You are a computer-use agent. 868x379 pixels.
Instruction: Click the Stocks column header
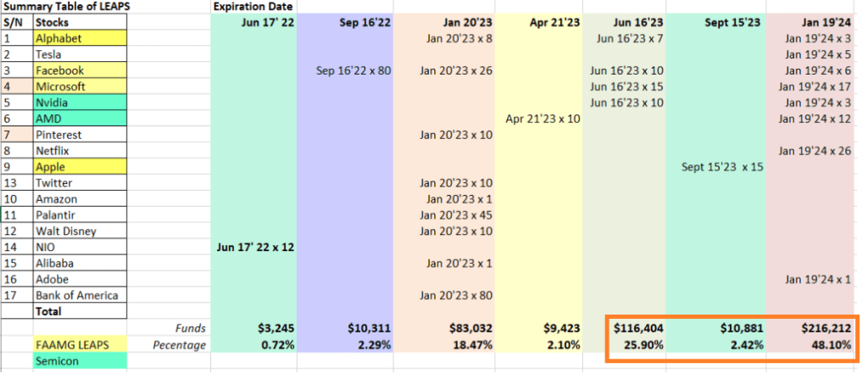[79, 23]
